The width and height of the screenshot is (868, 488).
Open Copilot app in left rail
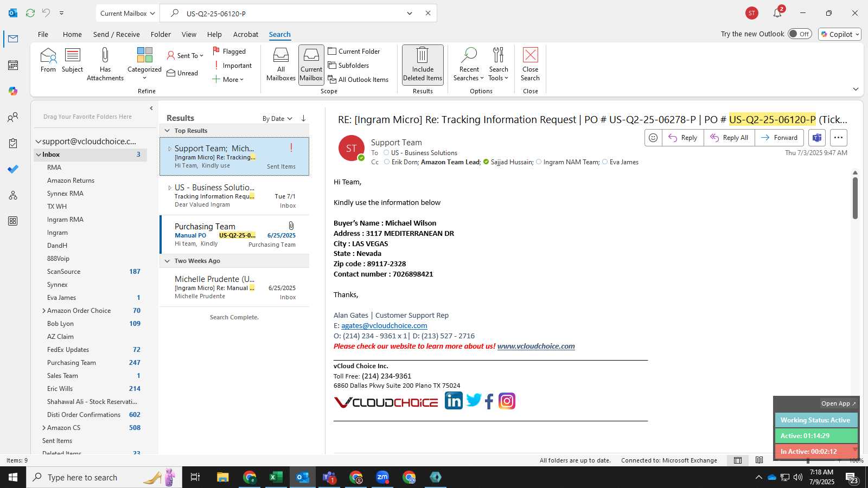tap(13, 91)
